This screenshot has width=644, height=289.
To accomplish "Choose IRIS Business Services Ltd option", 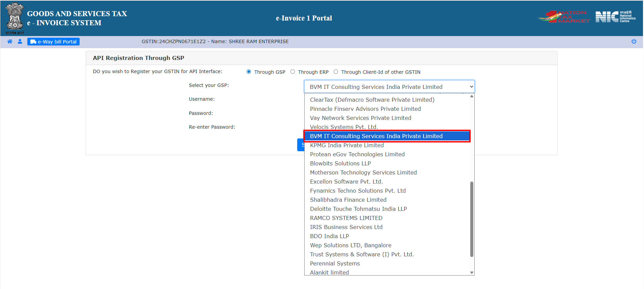I will click(346, 227).
